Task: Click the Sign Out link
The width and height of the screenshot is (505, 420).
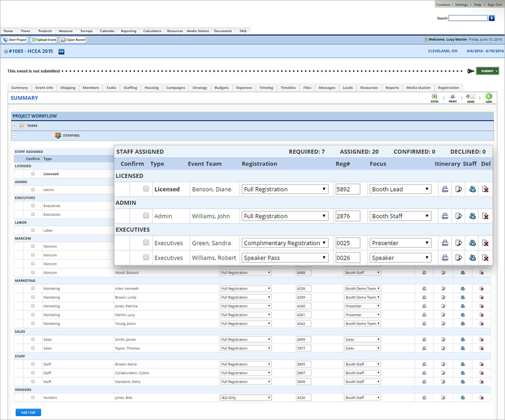Action: (494, 5)
